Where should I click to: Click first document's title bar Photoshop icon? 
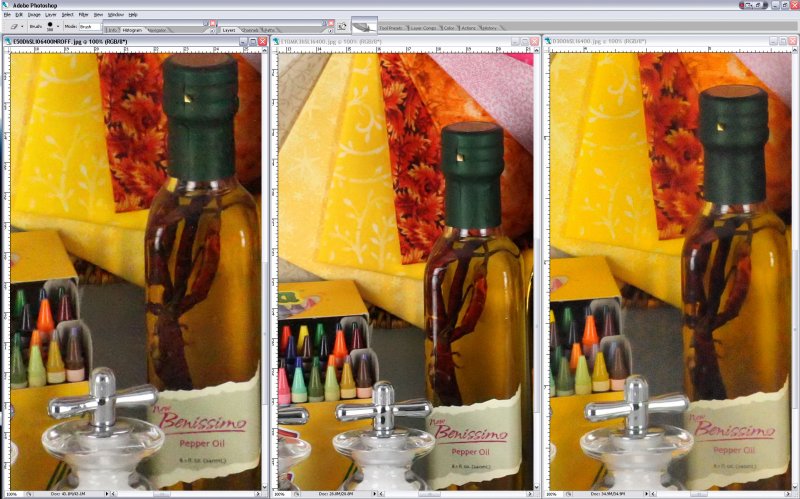point(8,41)
